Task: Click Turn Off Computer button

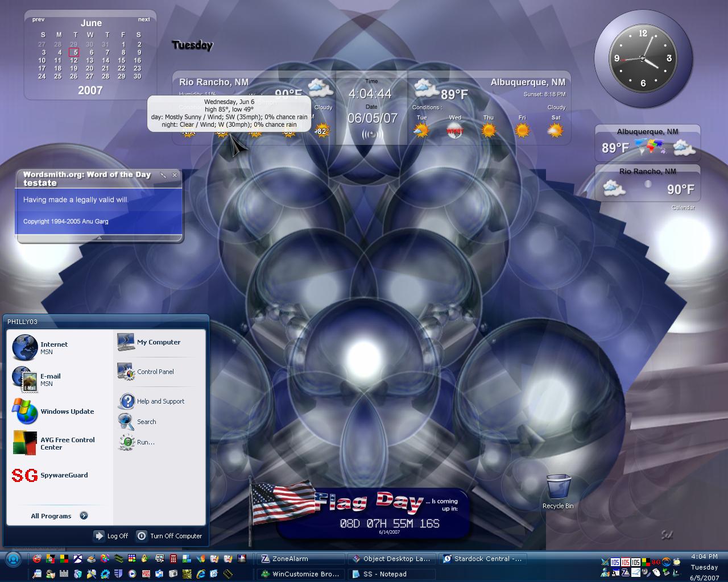Action: [x=169, y=536]
